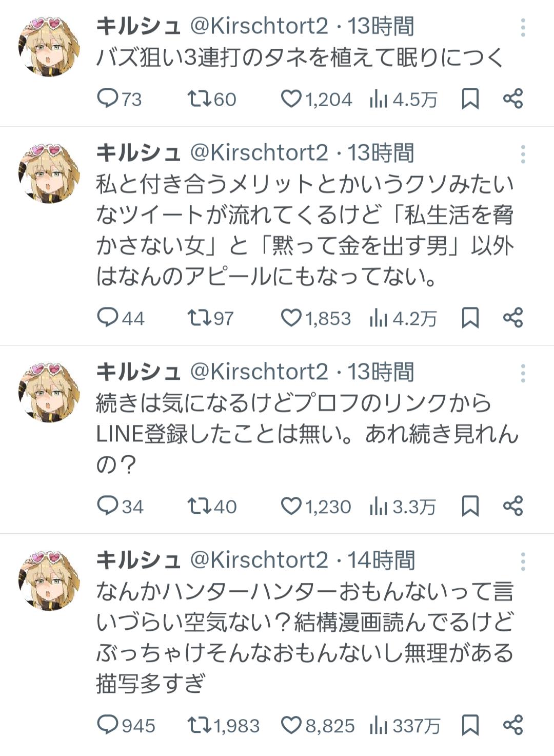The image size is (554, 756).
Task: Retweet the post with 97 retweets
Action: (x=210, y=318)
